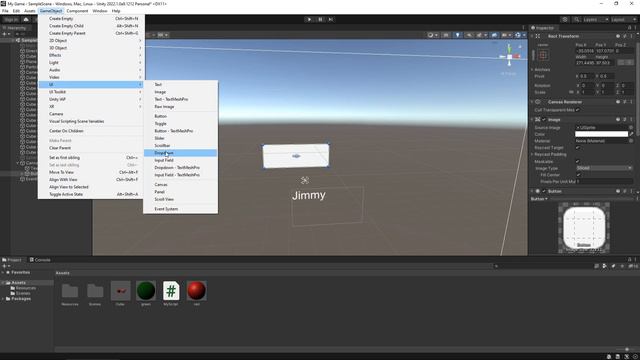
Task: Open the Component menu in menu bar
Action: (x=77, y=11)
